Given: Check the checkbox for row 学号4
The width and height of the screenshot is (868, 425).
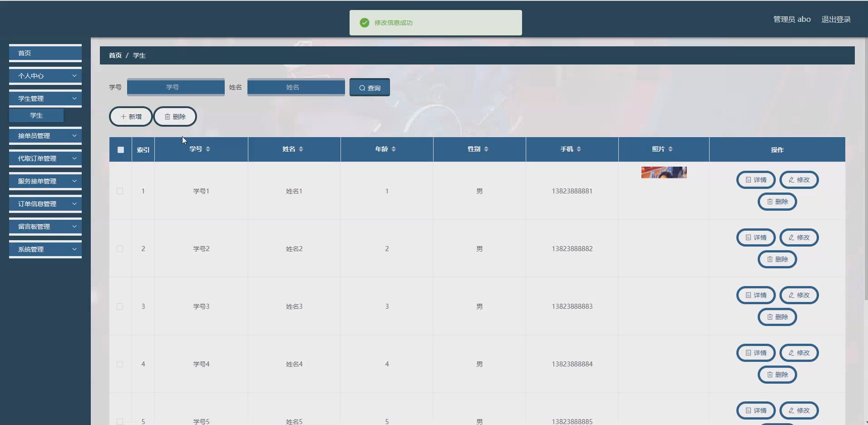Looking at the screenshot, I should [x=120, y=364].
